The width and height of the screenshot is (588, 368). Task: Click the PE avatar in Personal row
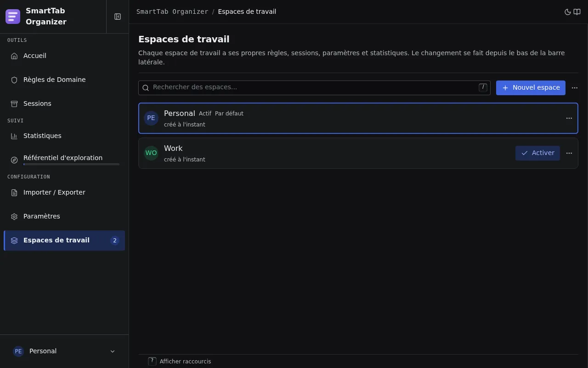(x=151, y=118)
